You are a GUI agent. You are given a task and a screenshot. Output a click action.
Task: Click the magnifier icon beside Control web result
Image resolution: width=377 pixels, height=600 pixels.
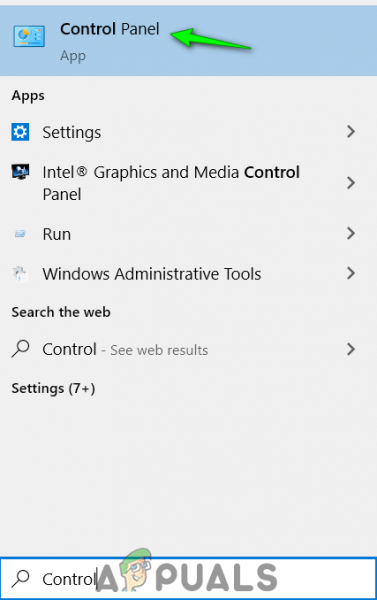pos(20,349)
